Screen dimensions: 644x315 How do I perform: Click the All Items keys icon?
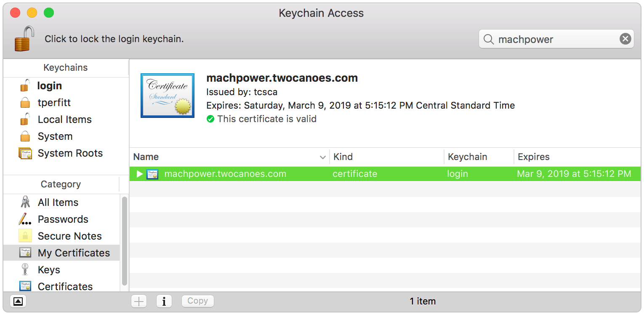coord(25,203)
